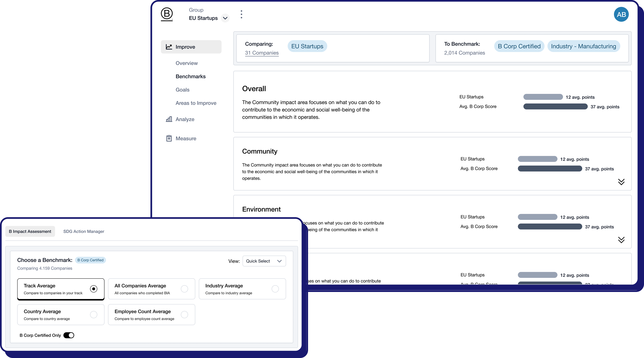Select Country Average radio button
644x358 pixels.
94,314
